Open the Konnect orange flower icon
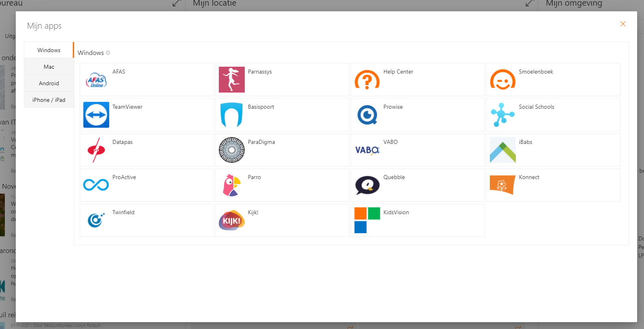 click(503, 185)
